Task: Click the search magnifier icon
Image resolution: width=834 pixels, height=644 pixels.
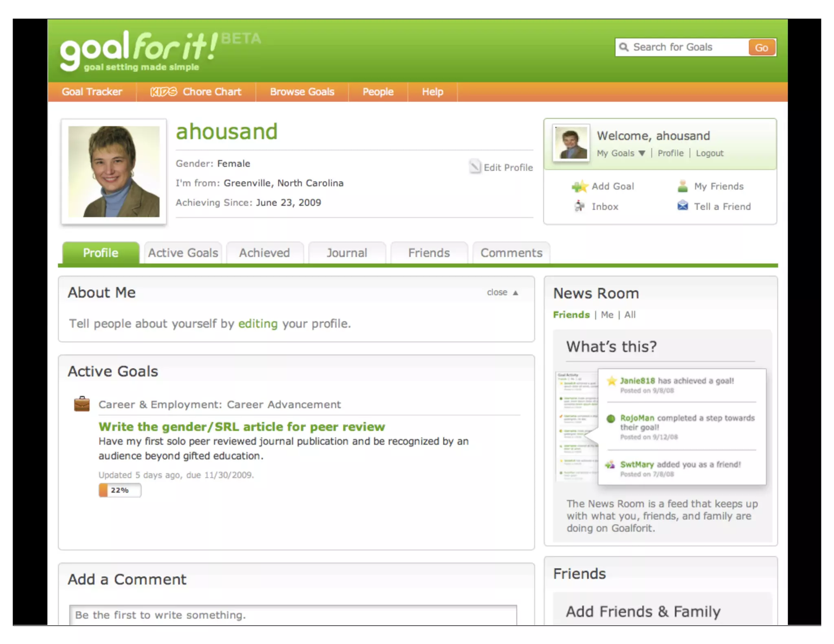Action: tap(623, 47)
